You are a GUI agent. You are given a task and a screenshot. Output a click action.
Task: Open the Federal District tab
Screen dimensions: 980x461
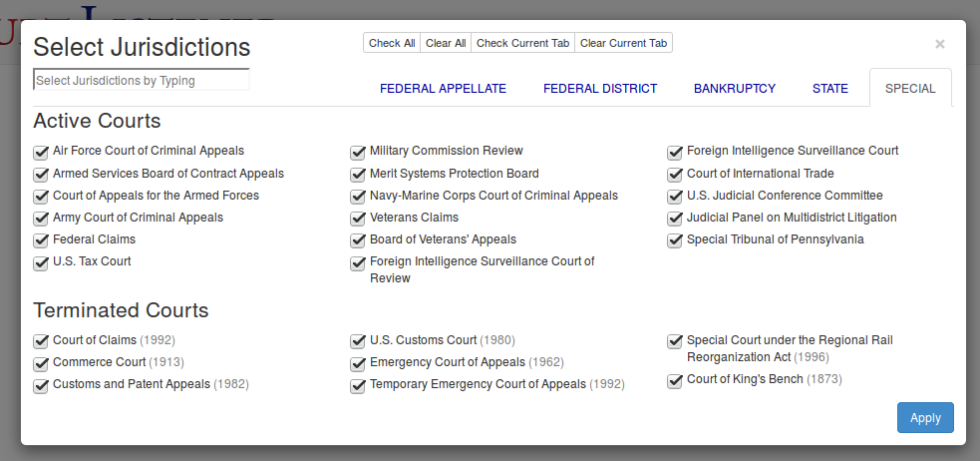point(600,88)
